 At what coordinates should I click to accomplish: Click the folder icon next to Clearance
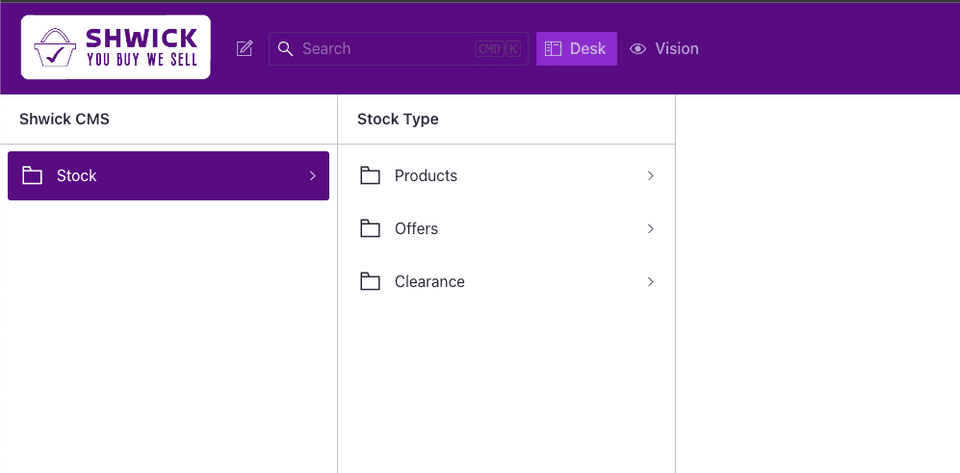coord(371,282)
